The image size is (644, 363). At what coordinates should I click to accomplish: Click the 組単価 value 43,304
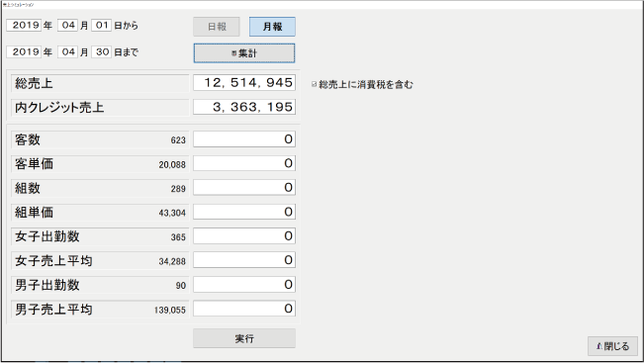[172, 213]
